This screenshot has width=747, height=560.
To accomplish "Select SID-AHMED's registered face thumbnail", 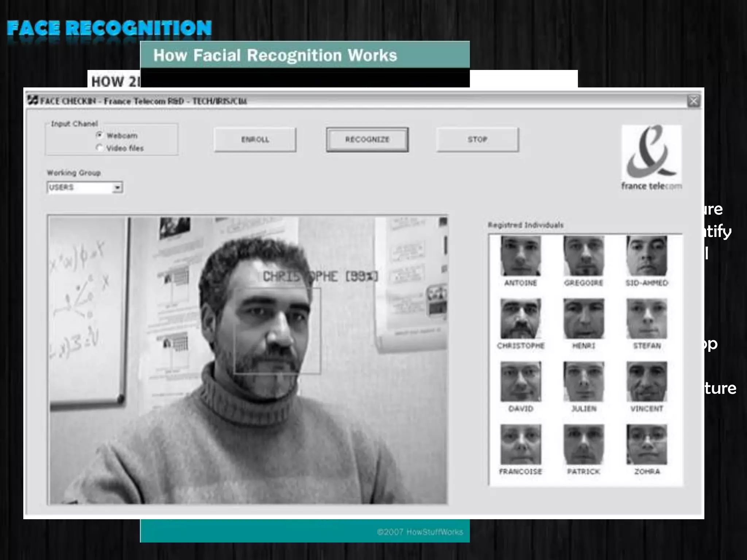I will (647, 256).
